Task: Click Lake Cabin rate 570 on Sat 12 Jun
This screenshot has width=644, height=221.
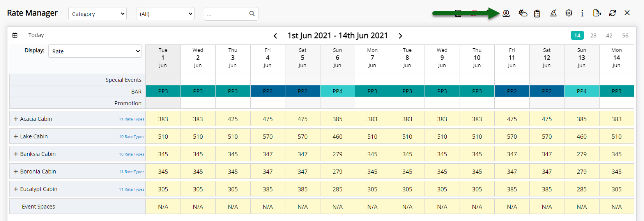Action: coord(547,136)
